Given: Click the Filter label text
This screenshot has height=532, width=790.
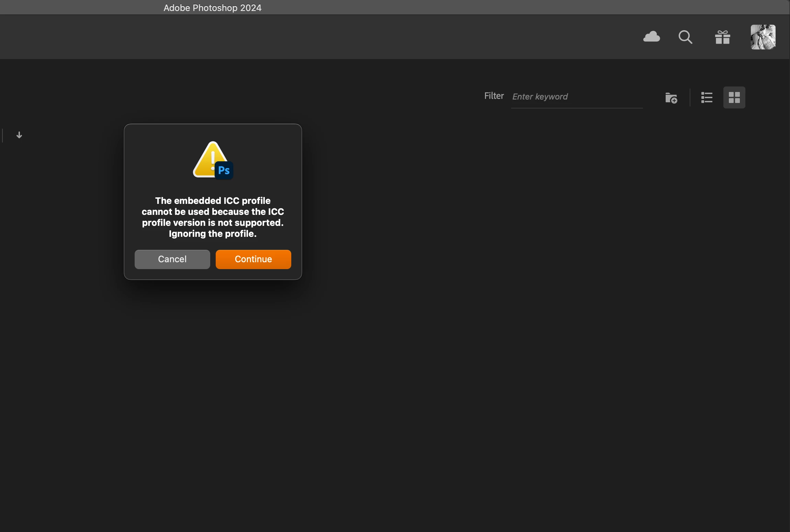Looking at the screenshot, I should coord(494,96).
